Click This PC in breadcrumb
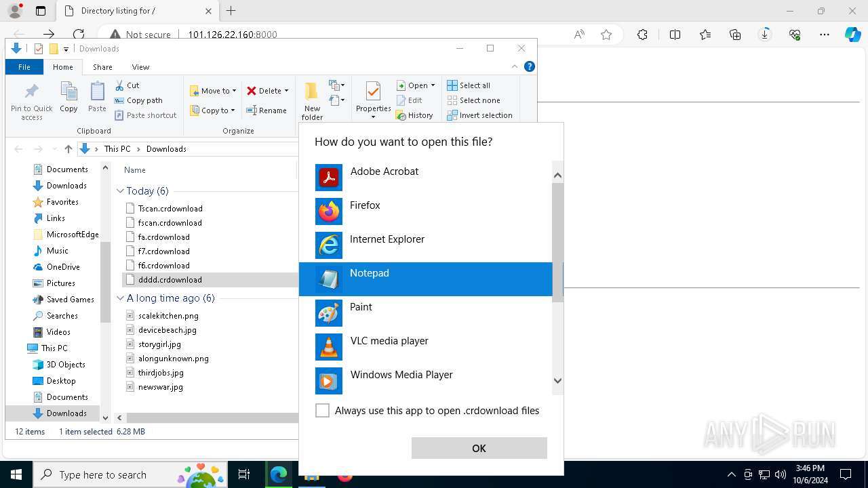The image size is (868, 488). 117,149
